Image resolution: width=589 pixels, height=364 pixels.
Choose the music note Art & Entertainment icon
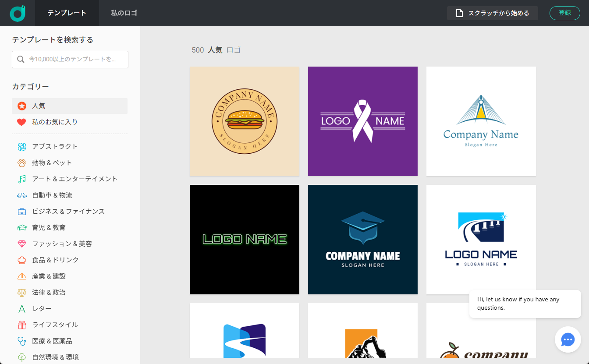pos(22,179)
